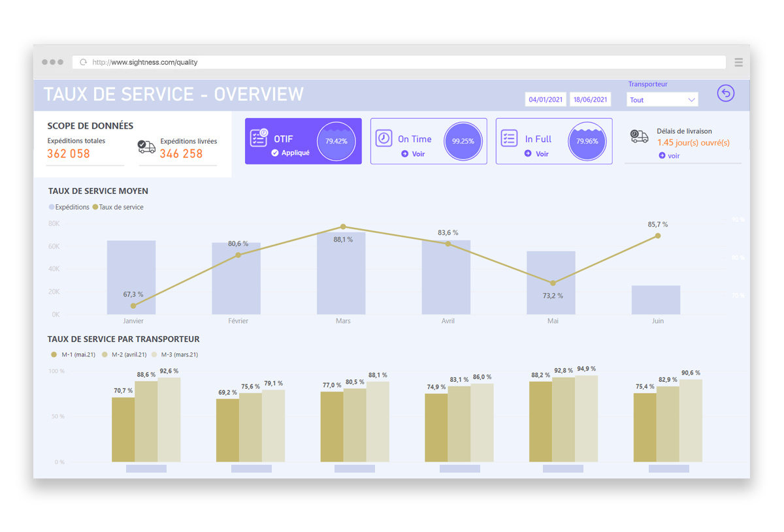784x532 pixels.
Task: Open the browser hamburger menu
Action: pyautogui.click(x=738, y=63)
